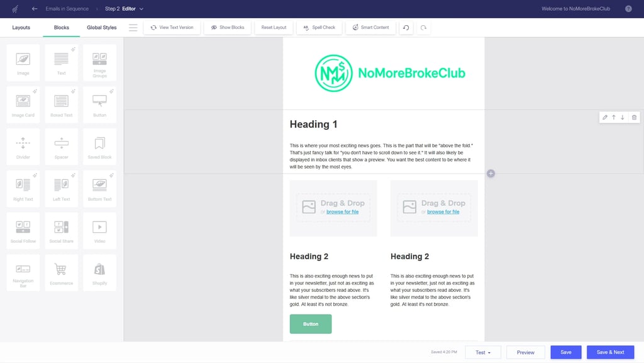
Task: Click the right Heading 2 text
Action: point(409,257)
